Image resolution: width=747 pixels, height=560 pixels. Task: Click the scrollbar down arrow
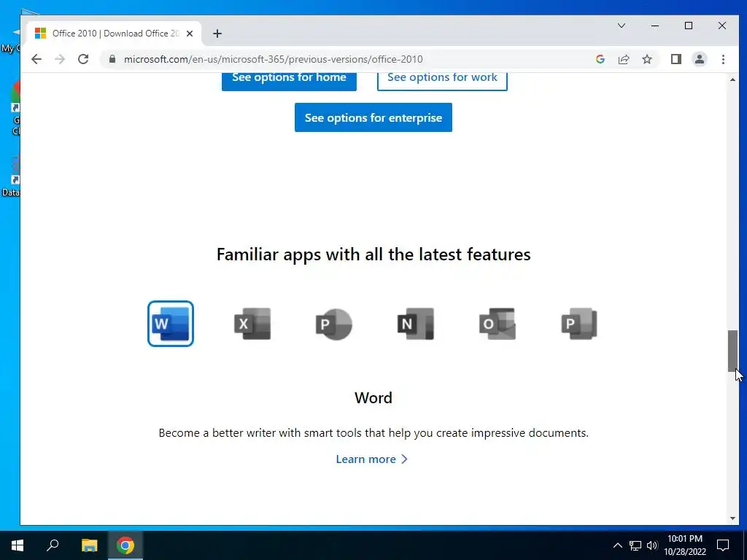tap(732, 518)
